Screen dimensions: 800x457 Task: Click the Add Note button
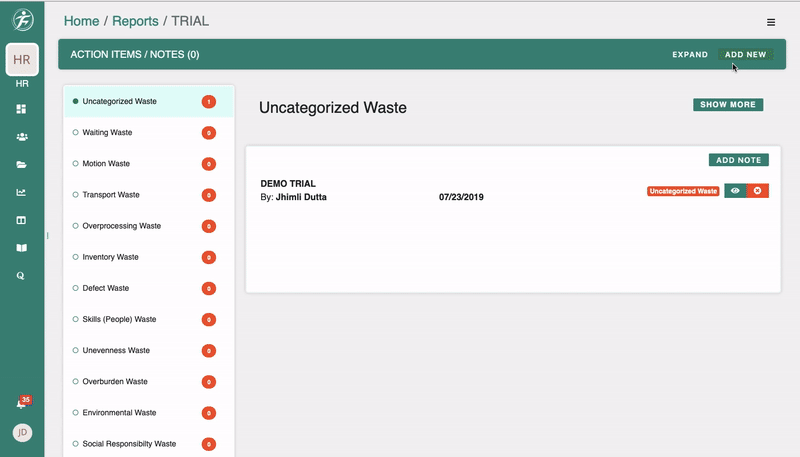738,160
